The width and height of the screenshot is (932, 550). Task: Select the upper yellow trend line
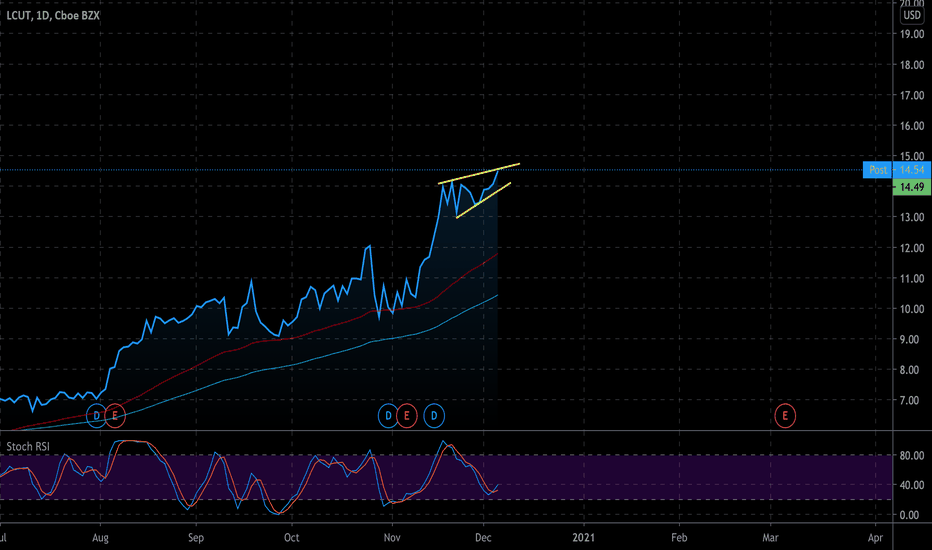tap(479, 173)
